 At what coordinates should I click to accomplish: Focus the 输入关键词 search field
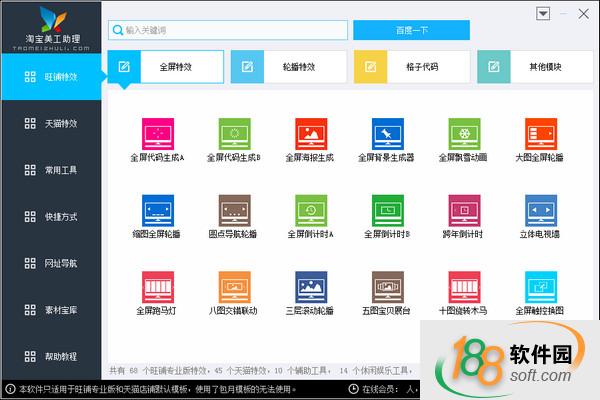pos(228,31)
